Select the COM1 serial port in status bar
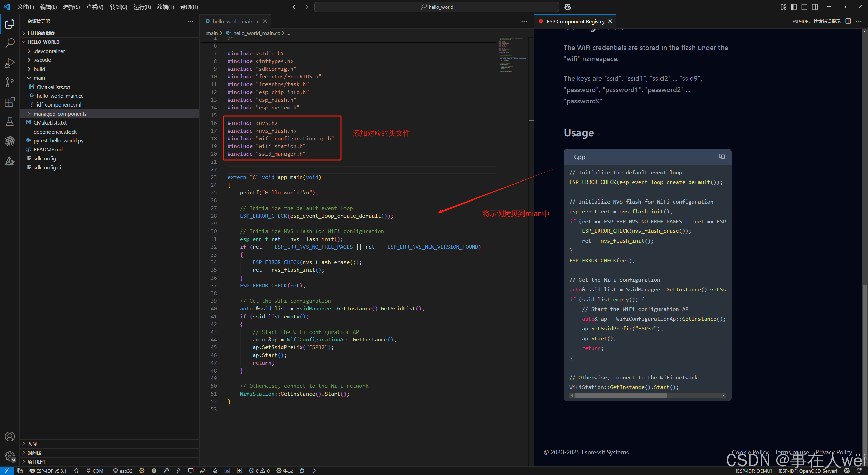868x475 pixels. (96, 471)
